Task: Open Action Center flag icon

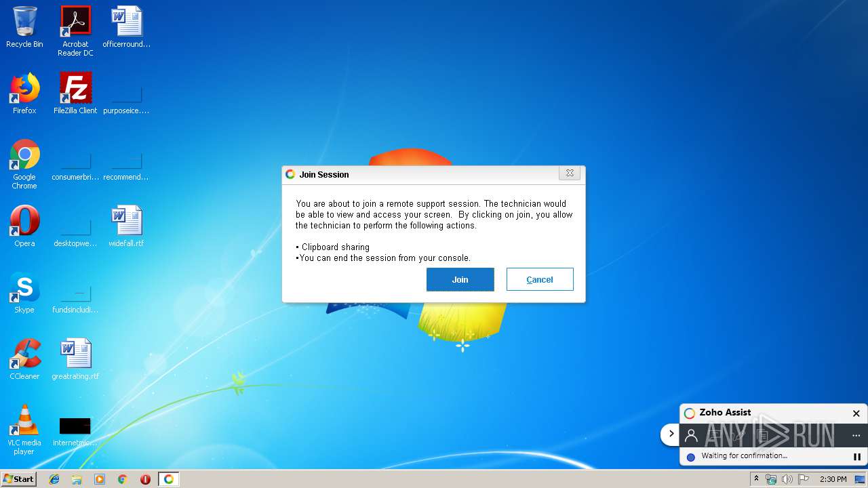Action: coord(804,479)
